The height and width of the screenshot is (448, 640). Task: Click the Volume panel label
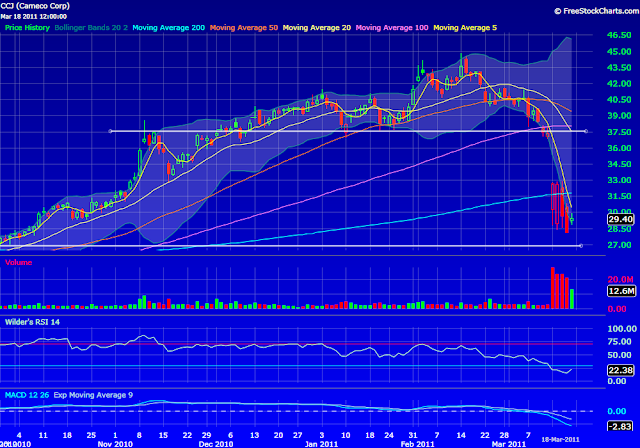click(x=18, y=262)
